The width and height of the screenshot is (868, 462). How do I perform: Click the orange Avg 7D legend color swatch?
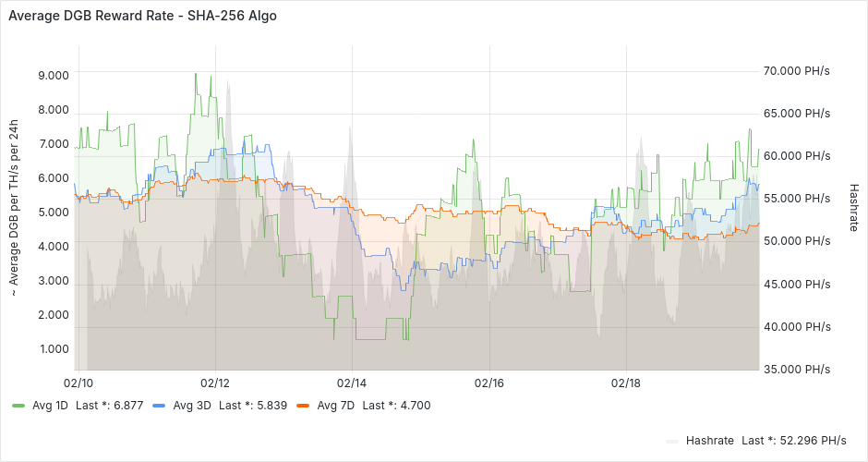303,406
